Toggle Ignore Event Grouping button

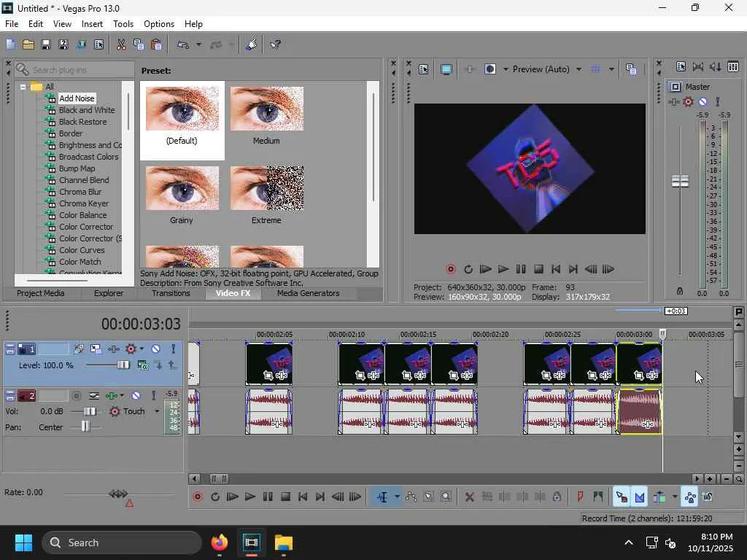tap(708, 497)
